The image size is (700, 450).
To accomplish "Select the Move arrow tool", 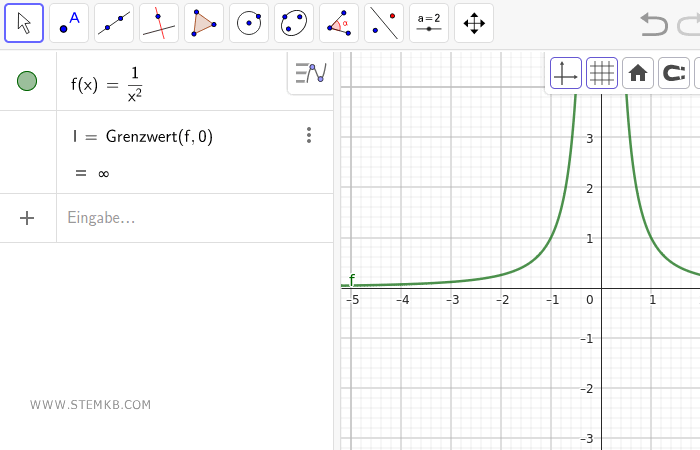I will (24, 23).
